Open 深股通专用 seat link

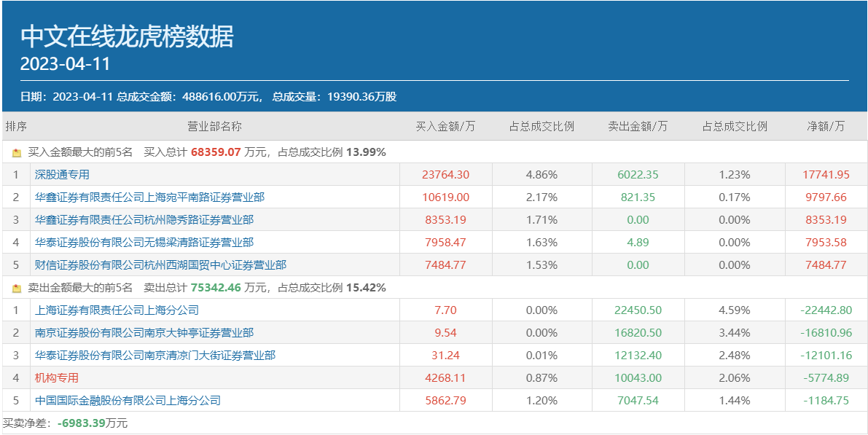coord(62,175)
